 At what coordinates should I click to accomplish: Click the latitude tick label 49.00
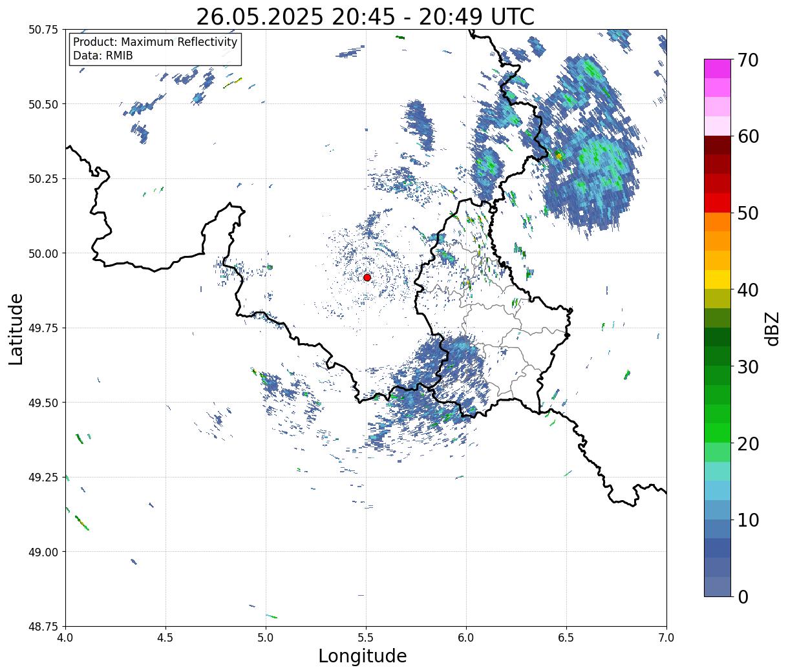(x=43, y=552)
